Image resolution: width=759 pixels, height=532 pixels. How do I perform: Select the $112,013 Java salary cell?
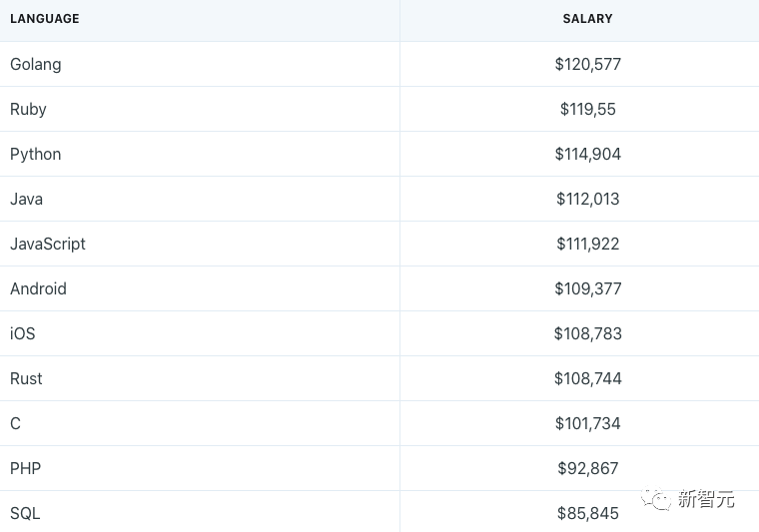(588, 199)
